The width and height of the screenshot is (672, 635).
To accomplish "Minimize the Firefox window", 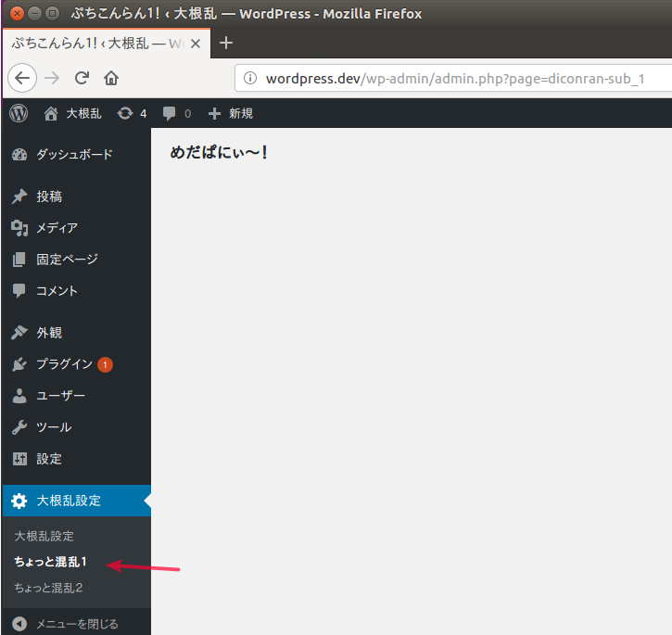I will click(x=34, y=14).
